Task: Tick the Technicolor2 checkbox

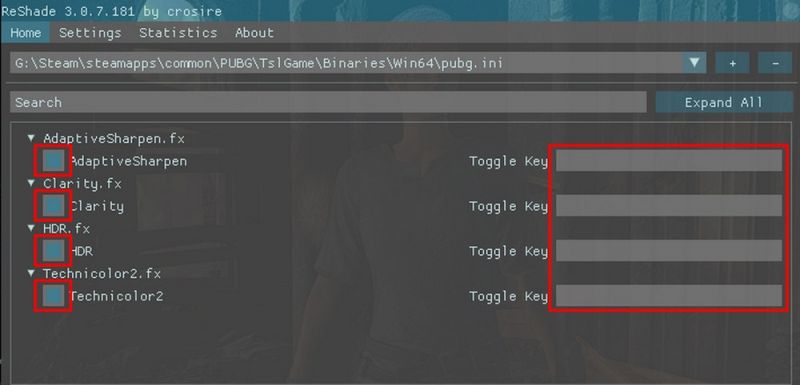Action: tap(53, 296)
